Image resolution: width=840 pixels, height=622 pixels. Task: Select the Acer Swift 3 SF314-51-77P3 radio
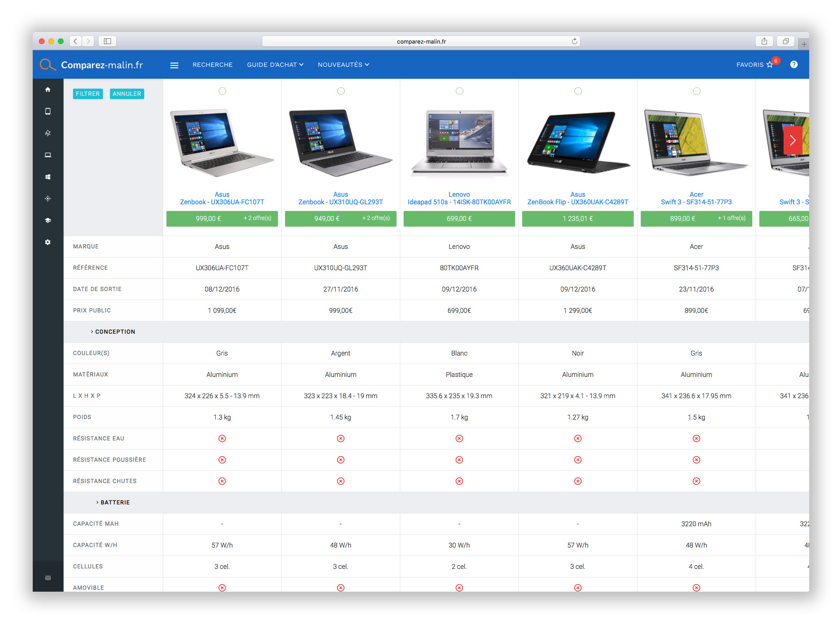click(697, 91)
